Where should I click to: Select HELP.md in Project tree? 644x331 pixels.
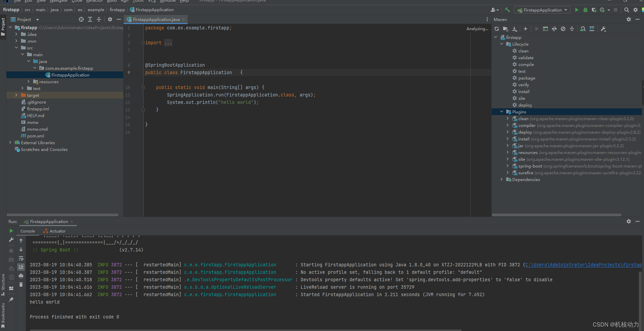(36, 115)
